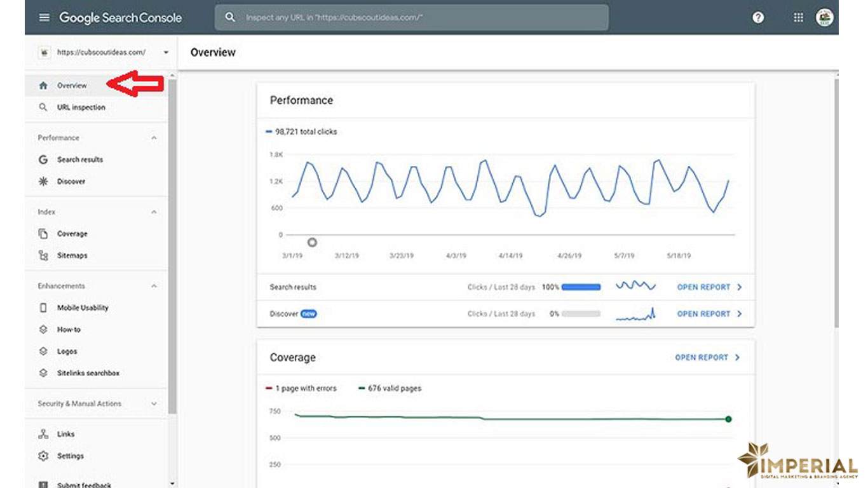Go to Coverage in the sidebar
This screenshot has height=488, width=868.
point(72,234)
